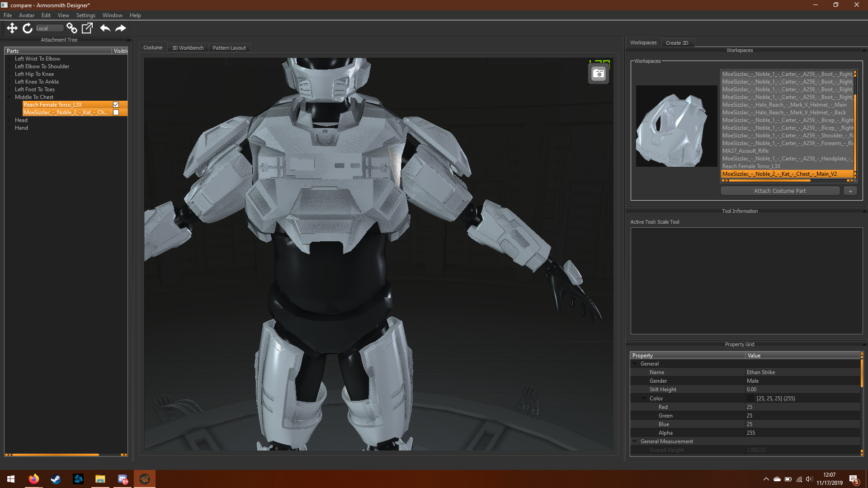Open the Local coordinate space dropdown
This screenshot has width=868, height=488.
49,28
